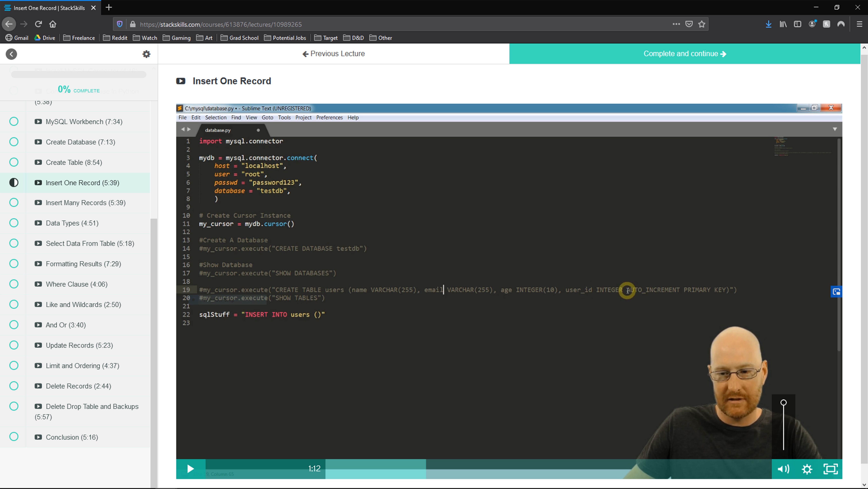Screen dimensions: 868x489
Task: Toggle completion circle for Conclusion lecture
Action: pos(14,437)
